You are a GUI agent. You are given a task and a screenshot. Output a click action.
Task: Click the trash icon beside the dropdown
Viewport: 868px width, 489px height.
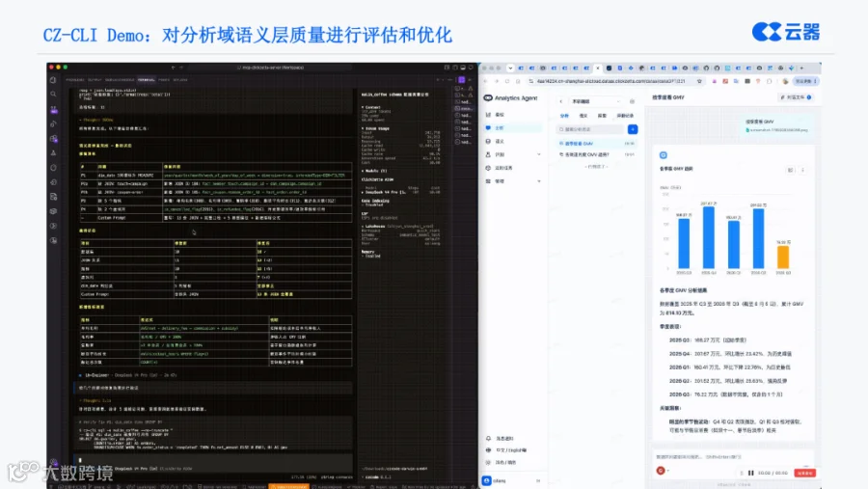[632, 101]
